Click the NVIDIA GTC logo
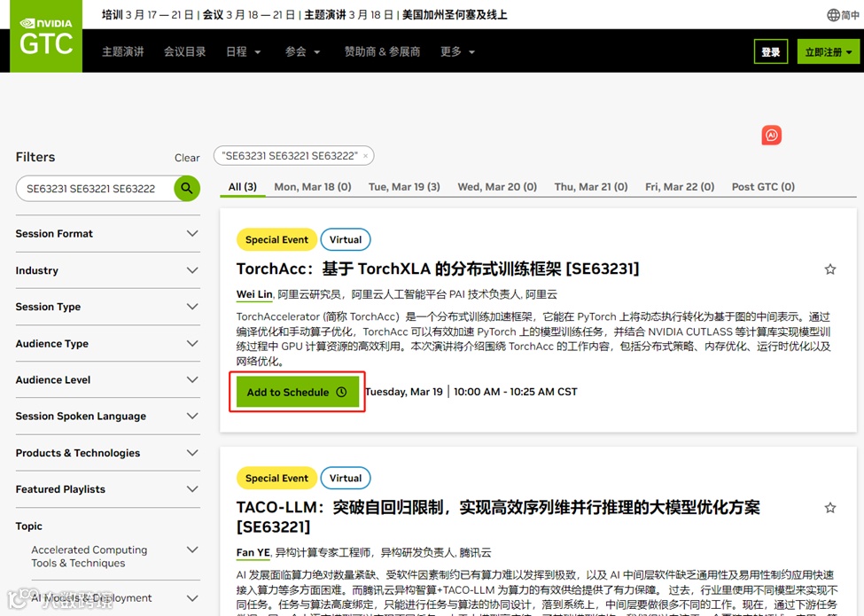The width and height of the screenshot is (864, 616). coord(46,36)
